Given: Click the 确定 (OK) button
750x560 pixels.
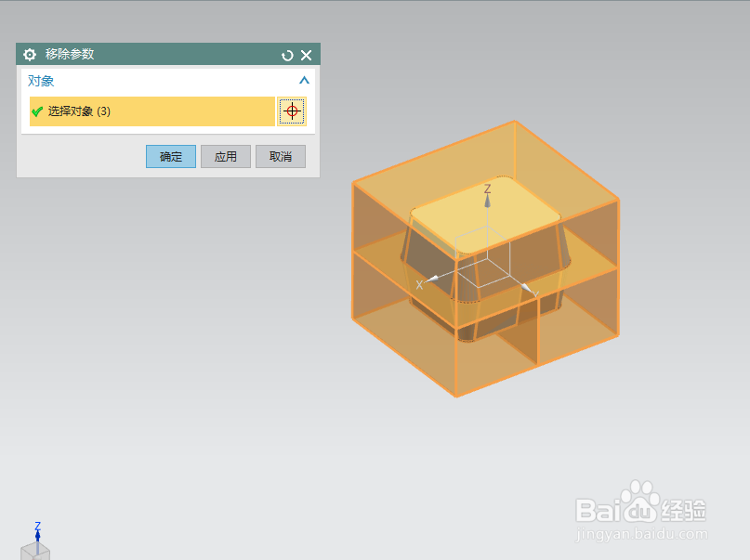Looking at the screenshot, I should 171,157.
